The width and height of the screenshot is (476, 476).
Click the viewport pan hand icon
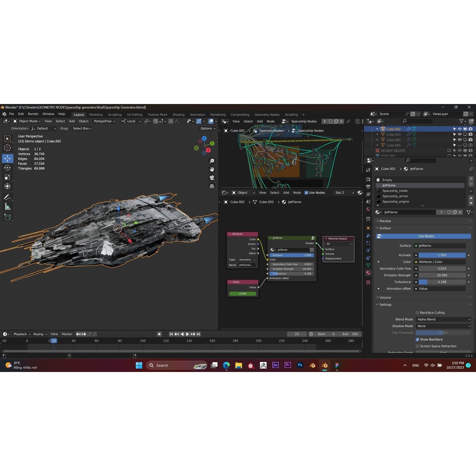point(212,169)
